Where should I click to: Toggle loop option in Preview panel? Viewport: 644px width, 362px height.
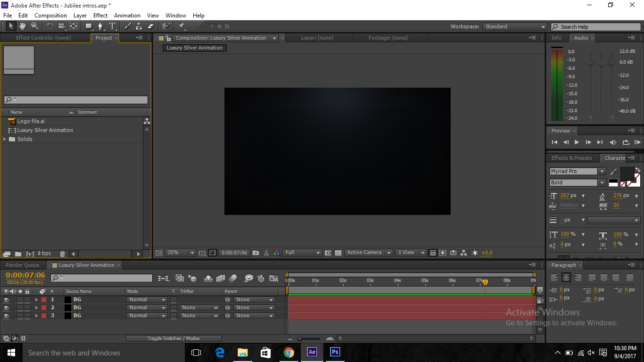tap(626, 142)
